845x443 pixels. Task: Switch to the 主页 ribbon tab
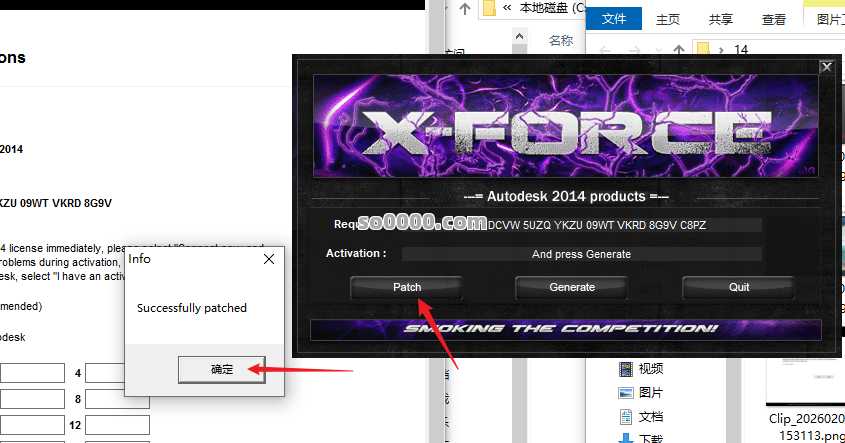(x=668, y=19)
